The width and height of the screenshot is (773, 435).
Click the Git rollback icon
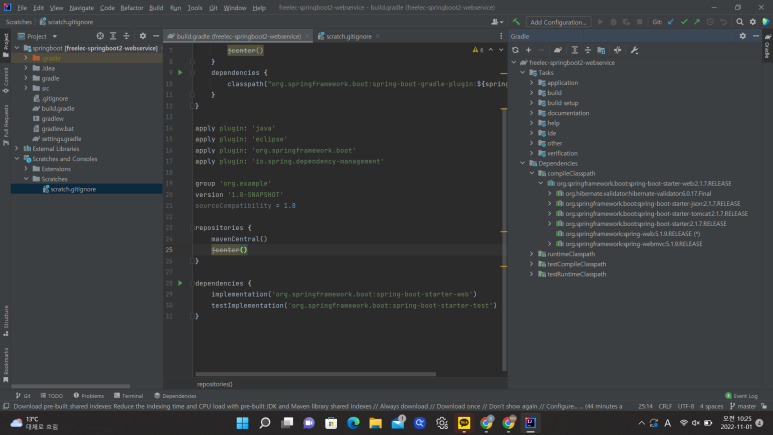(x=723, y=22)
